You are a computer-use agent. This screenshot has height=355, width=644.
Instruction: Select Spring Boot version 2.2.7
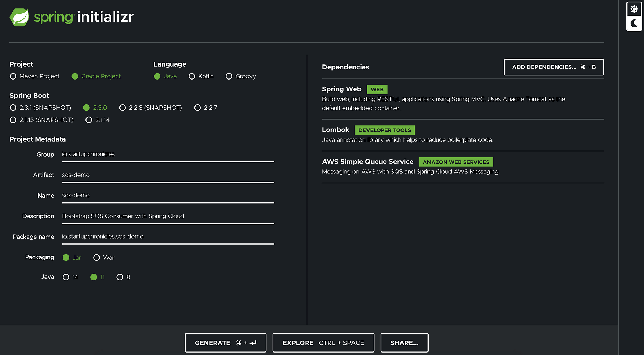(206, 108)
